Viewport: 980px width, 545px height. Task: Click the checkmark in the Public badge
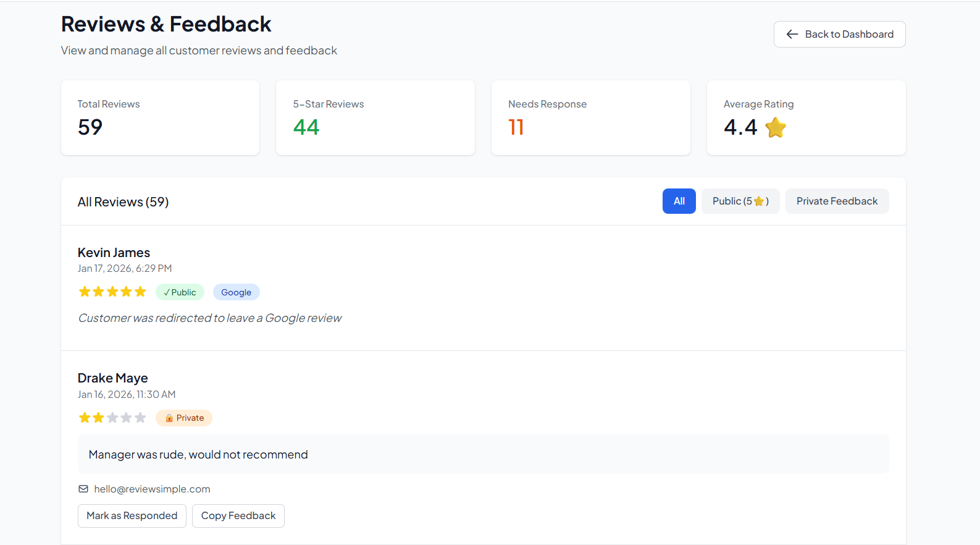click(x=167, y=292)
